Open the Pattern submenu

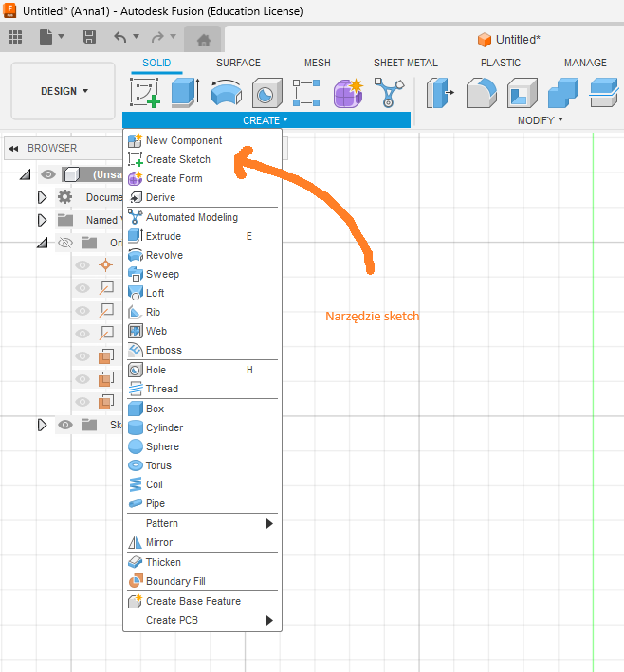click(x=202, y=523)
